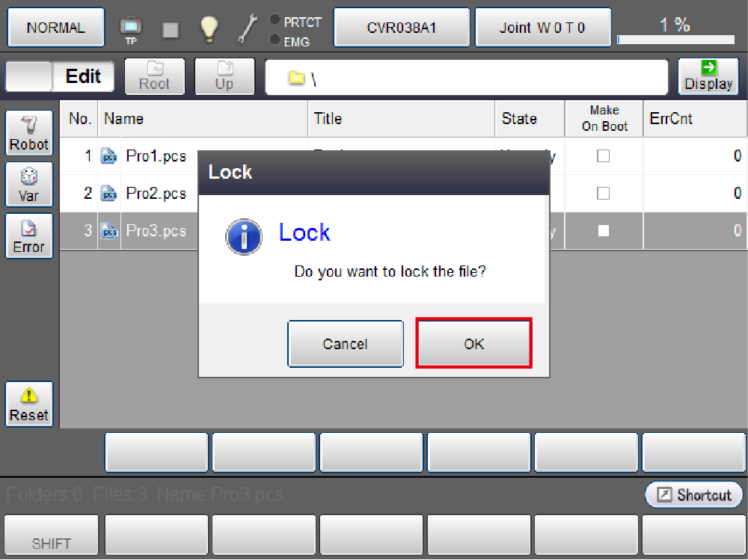Open the Var dice icon panel

pyautogui.click(x=28, y=185)
